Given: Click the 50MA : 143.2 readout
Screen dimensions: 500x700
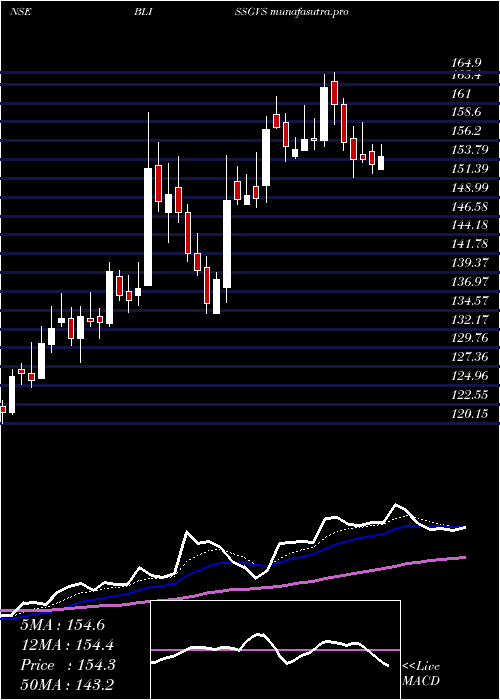Looking at the screenshot, I should point(69,684).
